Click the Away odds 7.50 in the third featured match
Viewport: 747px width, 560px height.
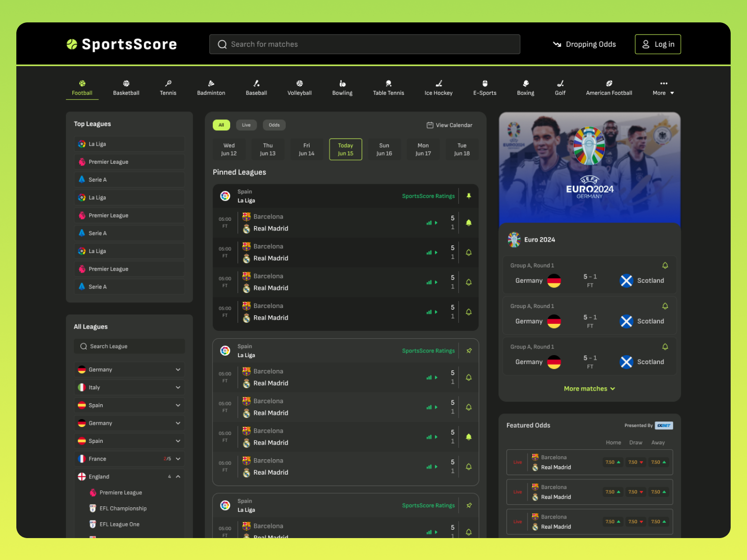tap(659, 522)
